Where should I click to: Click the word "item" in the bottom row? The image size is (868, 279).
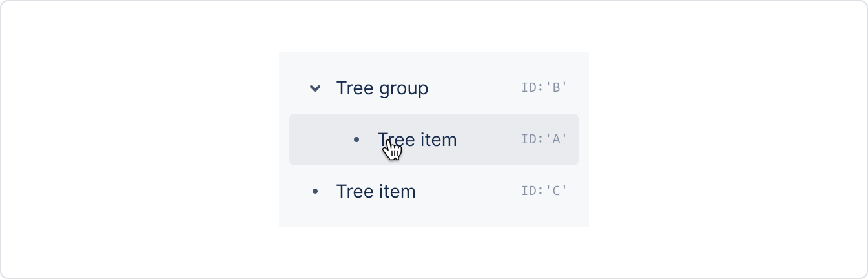tap(397, 191)
